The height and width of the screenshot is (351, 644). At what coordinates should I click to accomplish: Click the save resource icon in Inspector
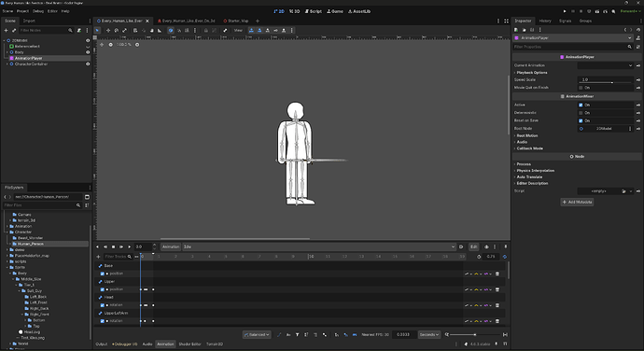(532, 30)
